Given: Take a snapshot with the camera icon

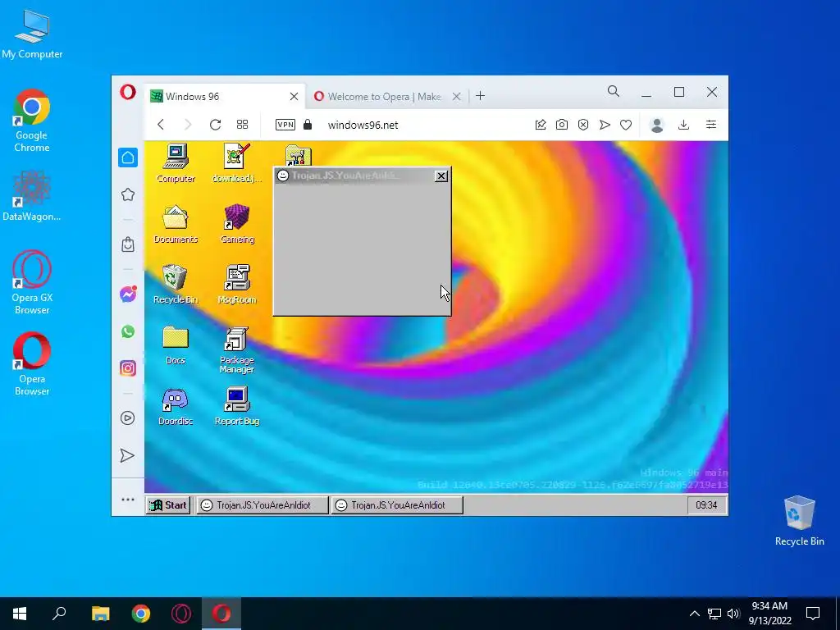Looking at the screenshot, I should (x=561, y=125).
